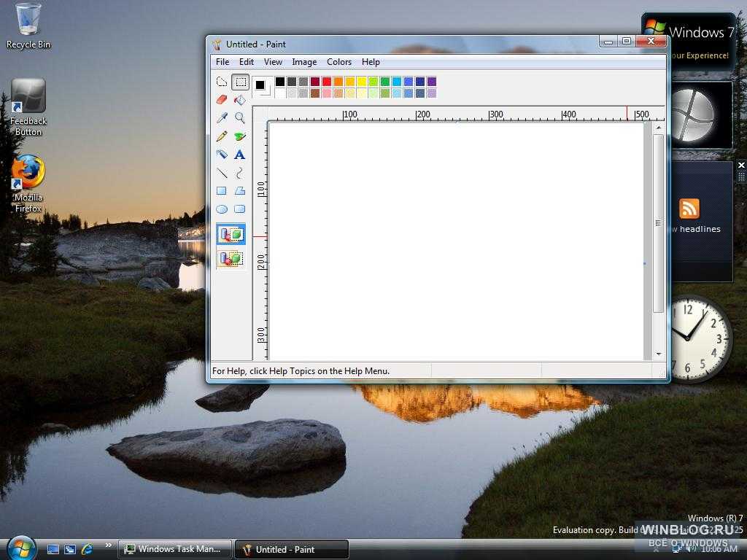Image resolution: width=747 pixels, height=560 pixels.
Task: Click the 10:06 AM system tray clock
Action: [x=719, y=550]
